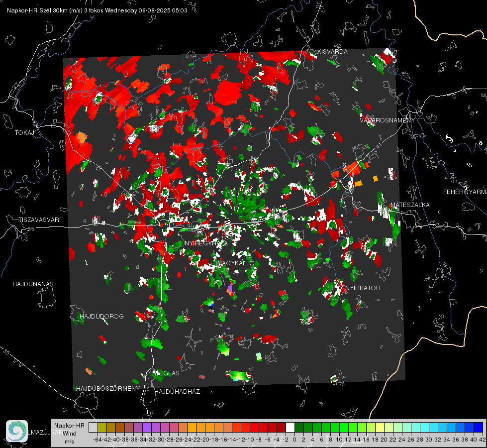Click the HAJDÚHADHÁZ town label
Screen dimensions: 487x448
177,392
